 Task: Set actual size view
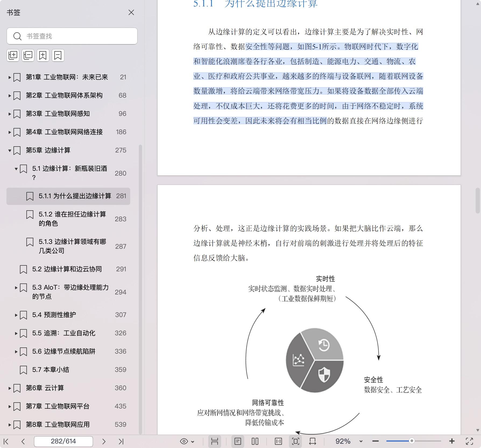pos(278,442)
